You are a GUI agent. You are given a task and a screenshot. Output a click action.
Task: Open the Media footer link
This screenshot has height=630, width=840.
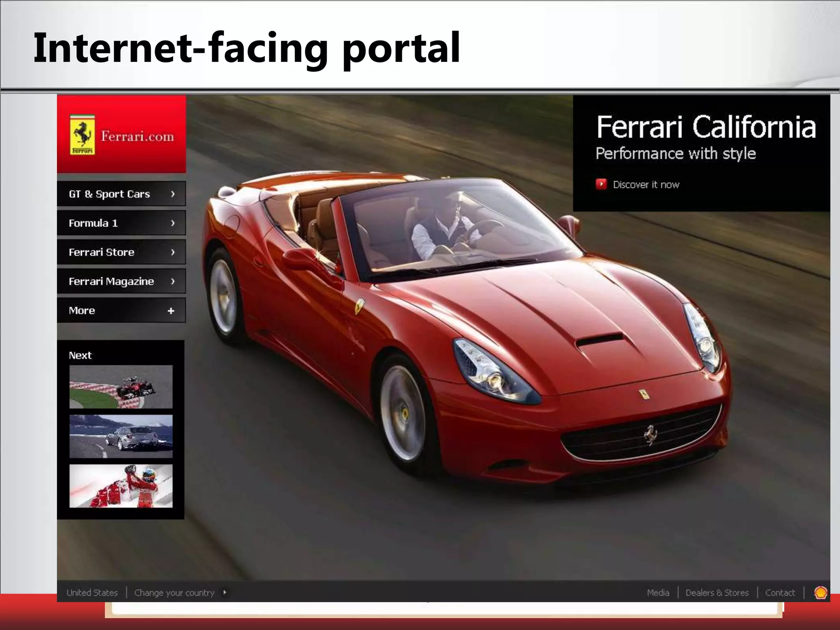[658, 593]
